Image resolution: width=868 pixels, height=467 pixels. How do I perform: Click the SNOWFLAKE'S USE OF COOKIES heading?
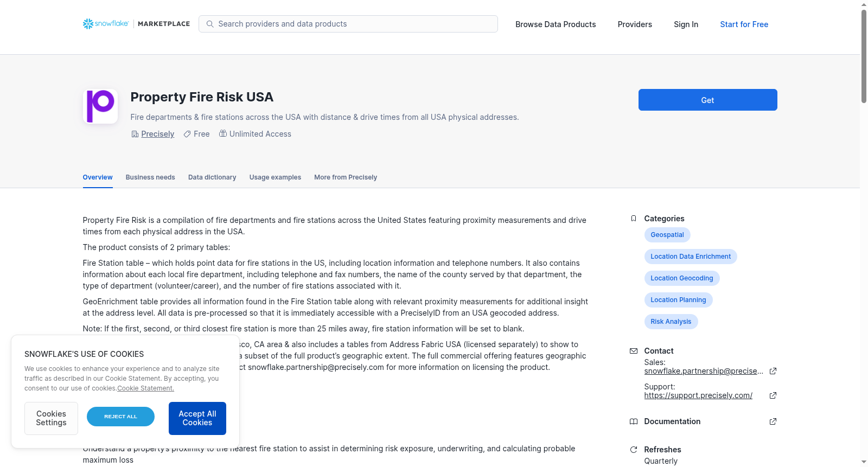coord(84,354)
